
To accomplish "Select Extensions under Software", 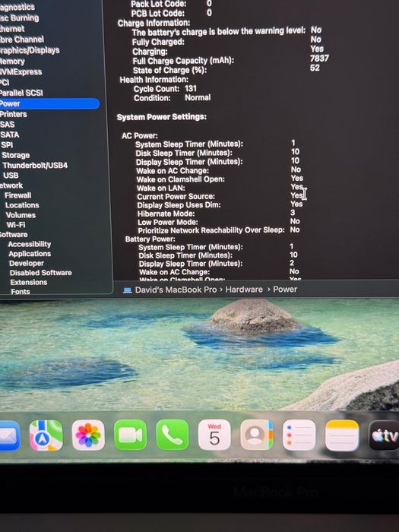I will 29,282.
